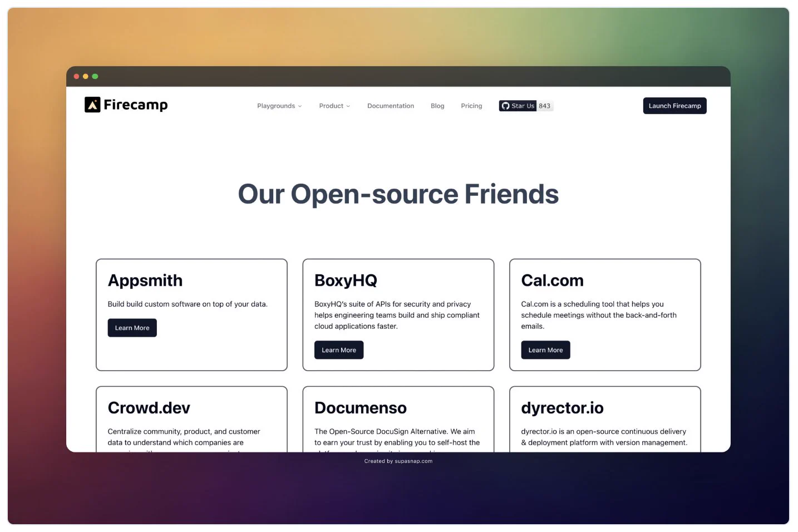
Task: Select the BoxyHQ card title
Action: (346, 280)
